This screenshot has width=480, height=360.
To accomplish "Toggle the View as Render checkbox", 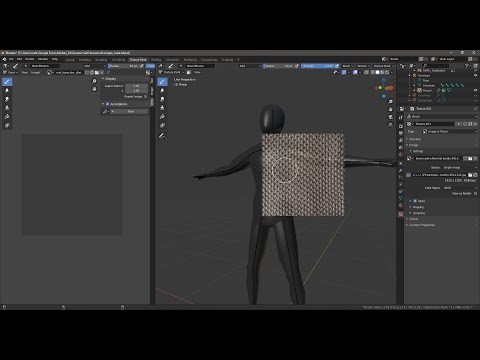I will (x=475, y=193).
